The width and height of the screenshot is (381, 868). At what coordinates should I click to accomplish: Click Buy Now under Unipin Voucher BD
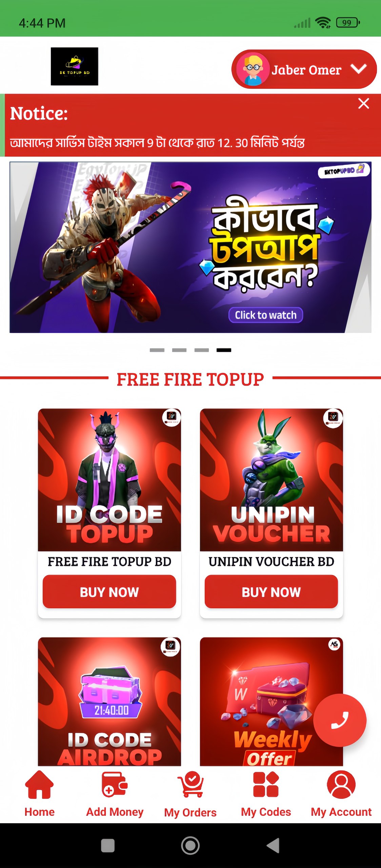pyautogui.click(x=272, y=592)
